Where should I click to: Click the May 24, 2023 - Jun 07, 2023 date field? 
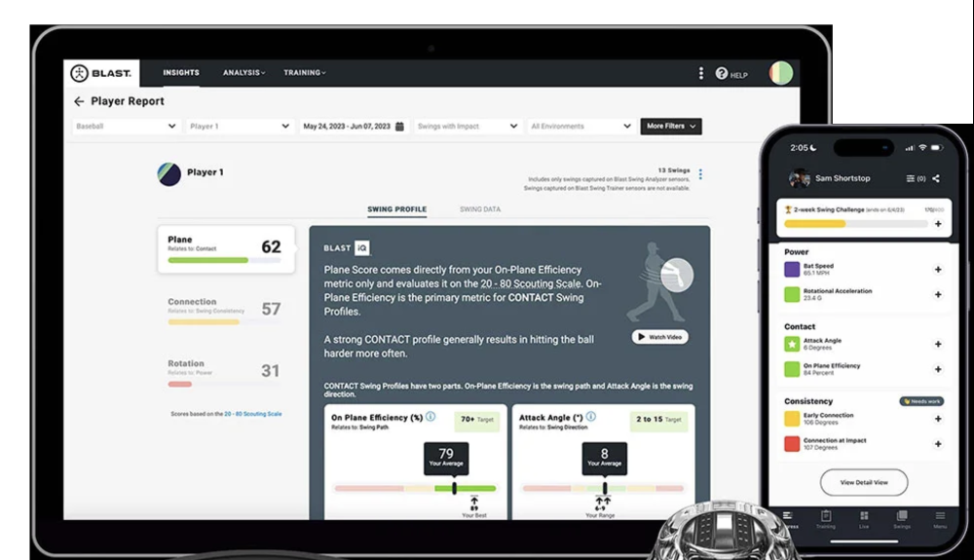click(x=354, y=126)
